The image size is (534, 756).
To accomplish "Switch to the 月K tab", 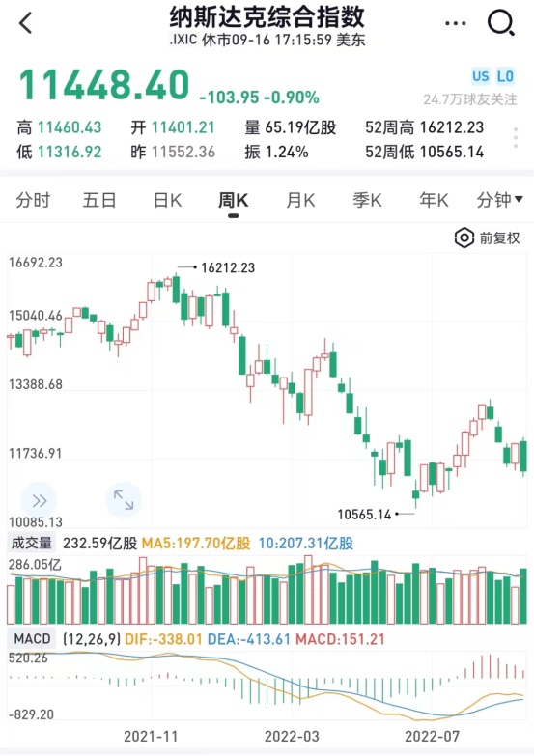I will [x=300, y=200].
